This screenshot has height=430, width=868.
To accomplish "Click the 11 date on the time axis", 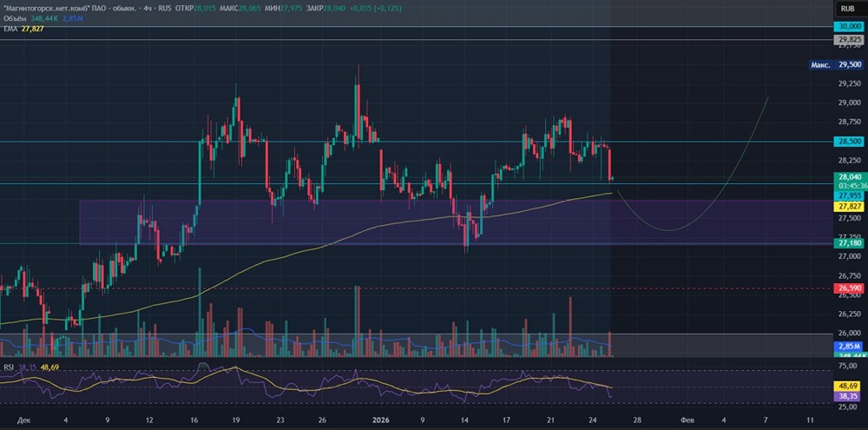I will click(x=811, y=420).
